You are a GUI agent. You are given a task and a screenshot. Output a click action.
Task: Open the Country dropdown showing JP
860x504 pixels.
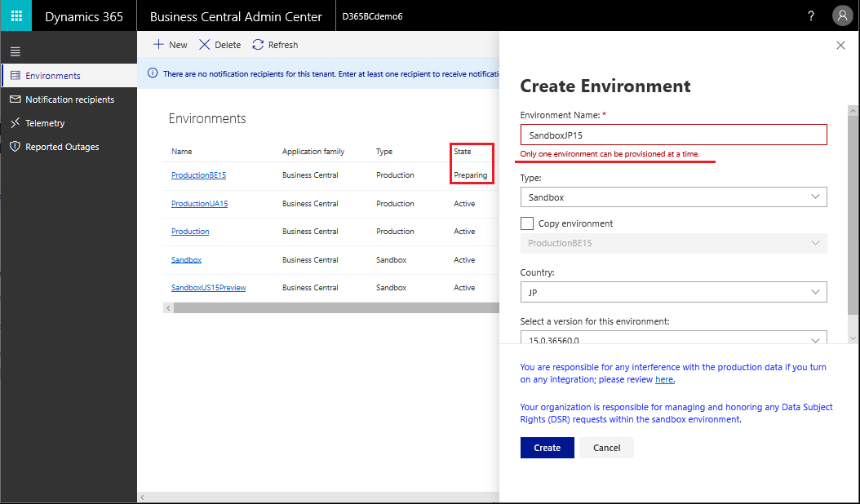[673, 292]
